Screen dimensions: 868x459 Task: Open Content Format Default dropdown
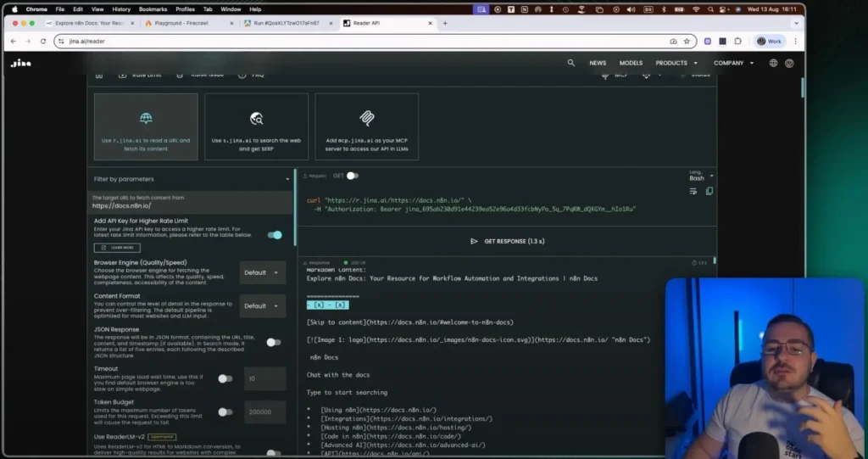click(263, 306)
